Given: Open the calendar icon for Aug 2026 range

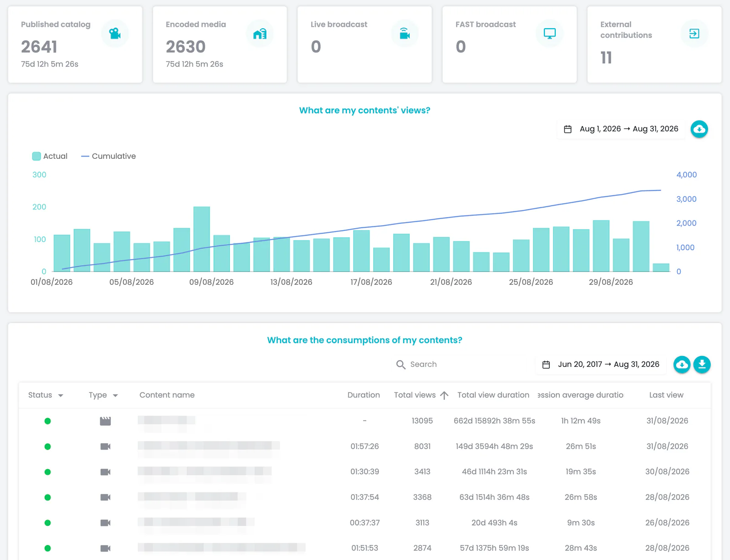Looking at the screenshot, I should click(x=568, y=129).
